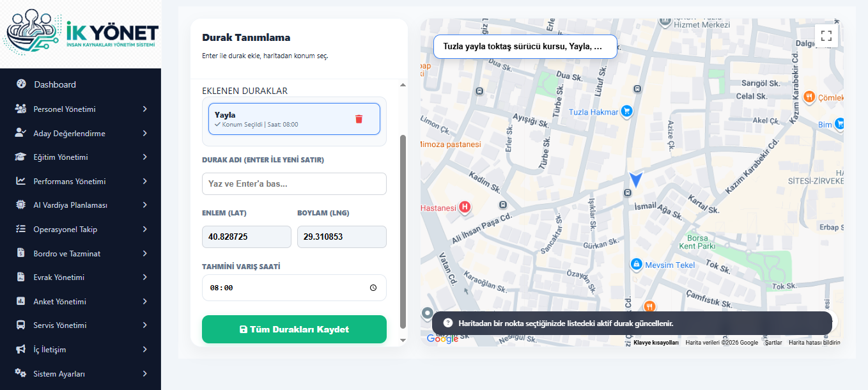Click the Çömlek restaurant marker

[809, 97]
